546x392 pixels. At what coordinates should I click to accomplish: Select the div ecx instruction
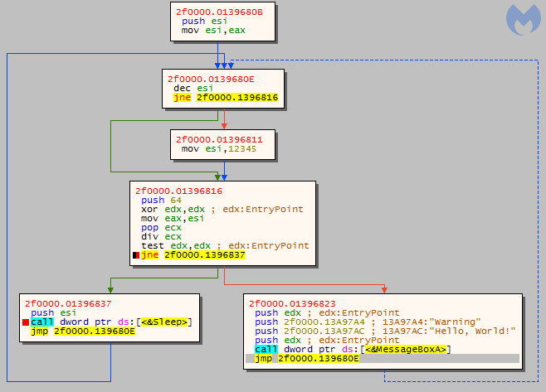click(157, 236)
